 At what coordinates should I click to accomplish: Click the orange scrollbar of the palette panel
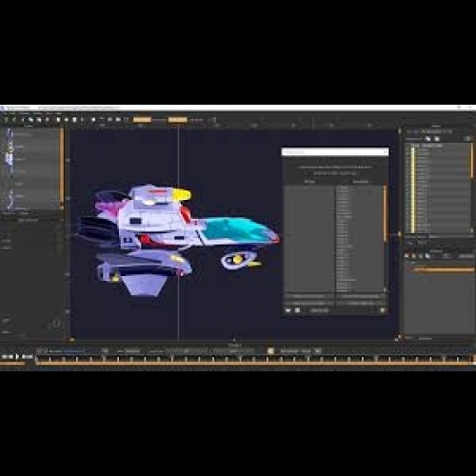62,165
